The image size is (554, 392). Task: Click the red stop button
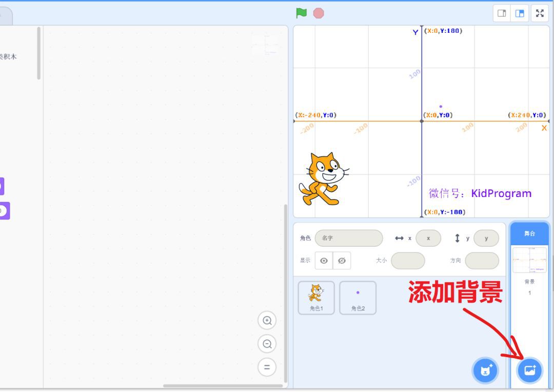319,13
